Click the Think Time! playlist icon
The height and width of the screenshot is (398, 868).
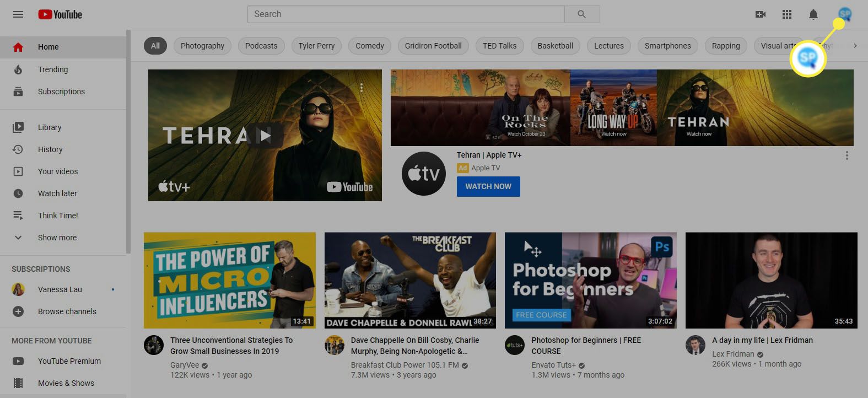[x=18, y=216]
